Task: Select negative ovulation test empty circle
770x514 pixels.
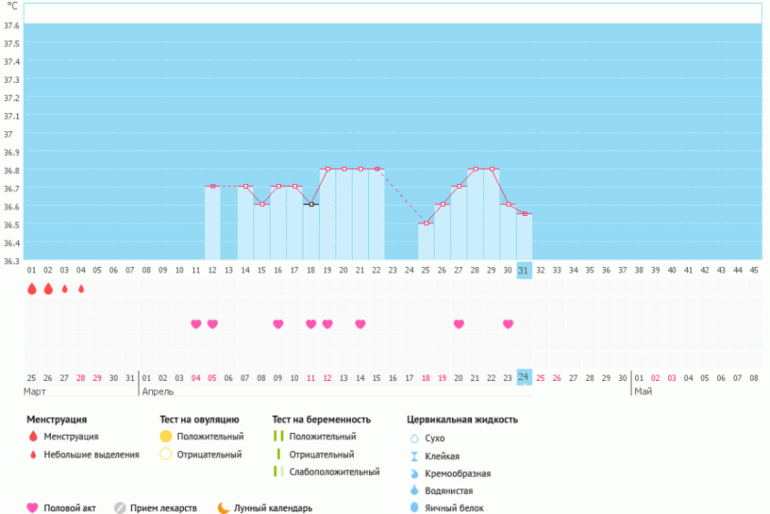Action: point(165,455)
